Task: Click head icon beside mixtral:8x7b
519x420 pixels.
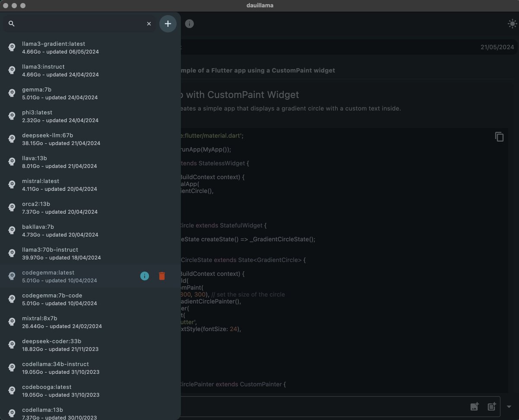Action: (12, 322)
